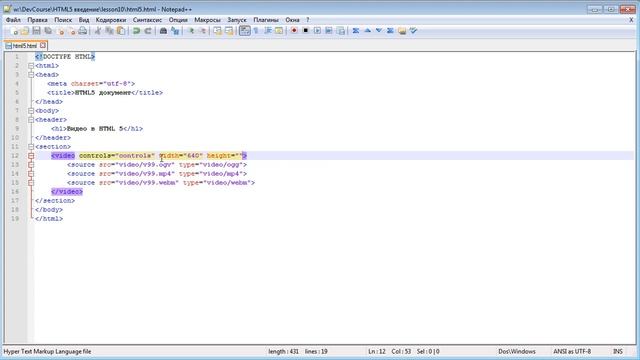The height and width of the screenshot is (360, 640).
Task: Click the Run Macro Multiple Times icon
Action: (329, 31)
